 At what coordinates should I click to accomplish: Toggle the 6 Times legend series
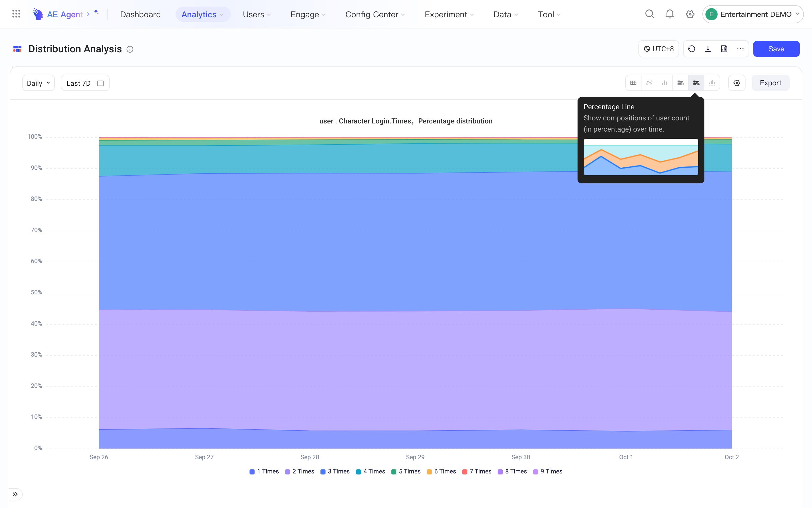click(x=441, y=471)
